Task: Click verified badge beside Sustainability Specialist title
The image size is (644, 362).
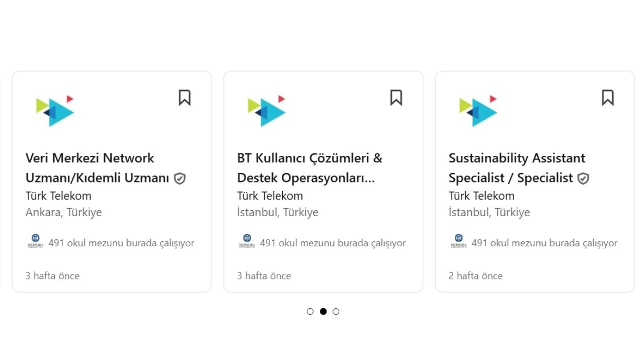Action: tap(583, 178)
